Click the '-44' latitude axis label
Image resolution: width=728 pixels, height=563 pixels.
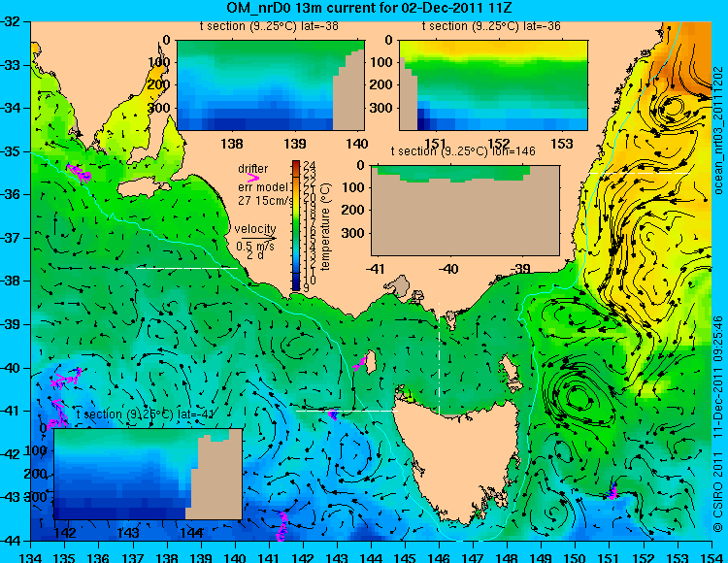(x=10, y=541)
